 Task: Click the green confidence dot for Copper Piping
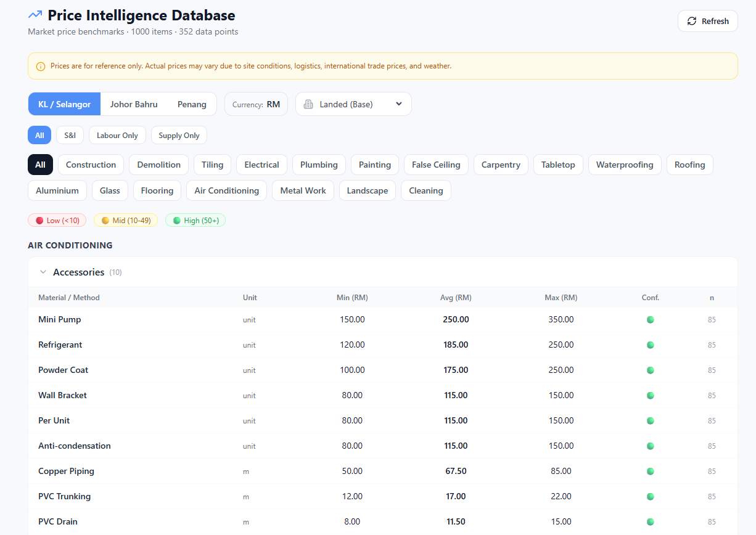(x=650, y=472)
